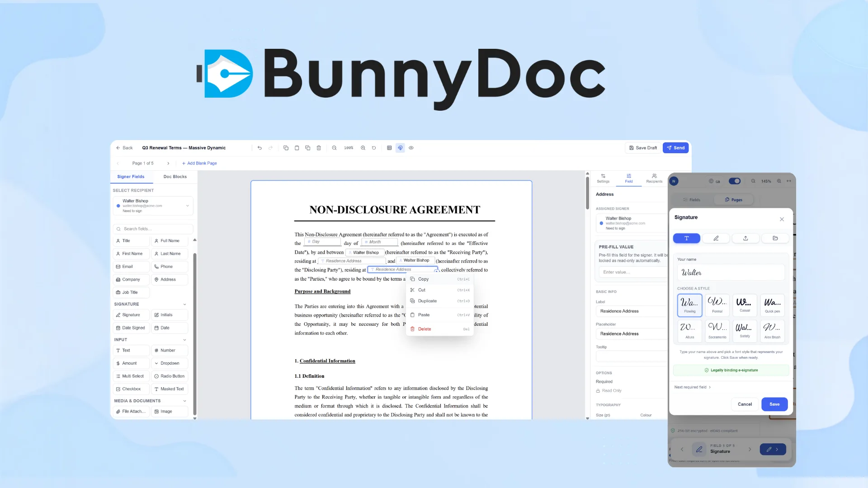Select the upload signature tab
The height and width of the screenshot is (488, 868).
pyautogui.click(x=745, y=239)
